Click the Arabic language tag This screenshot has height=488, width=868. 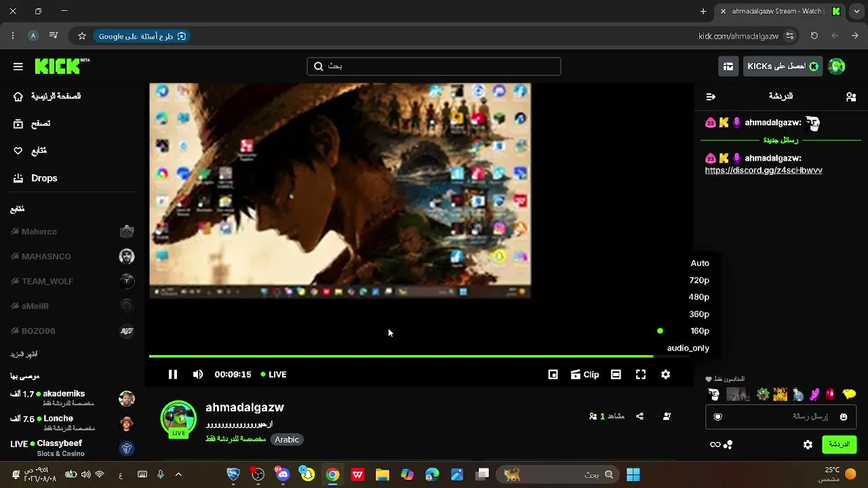(287, 439)
